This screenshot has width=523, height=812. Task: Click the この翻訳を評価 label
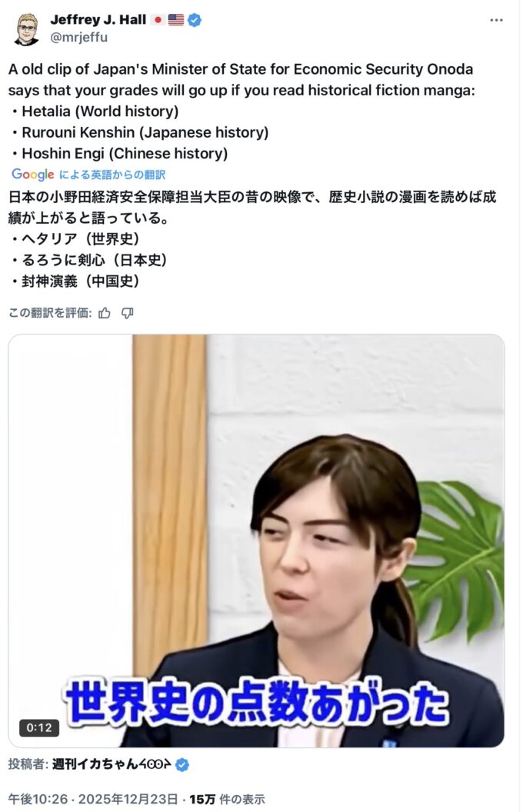pos(50,313)
